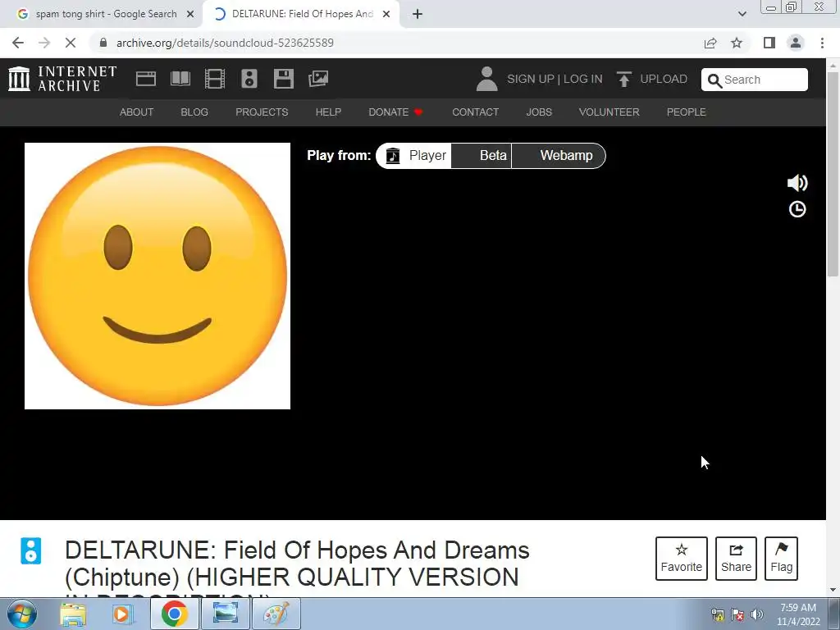Toggle the Chrome side panel icon

point(769,43)
